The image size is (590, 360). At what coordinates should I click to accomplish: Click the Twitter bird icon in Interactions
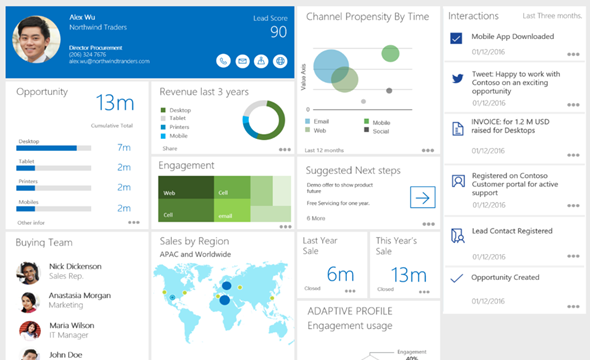pyautogui.click(x=458, y=78)
